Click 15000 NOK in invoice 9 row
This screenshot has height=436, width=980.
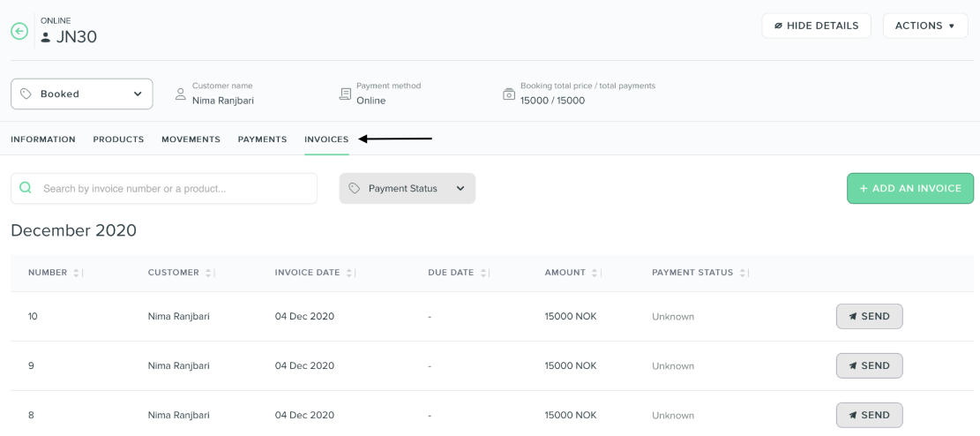click(x=571, y=366)
